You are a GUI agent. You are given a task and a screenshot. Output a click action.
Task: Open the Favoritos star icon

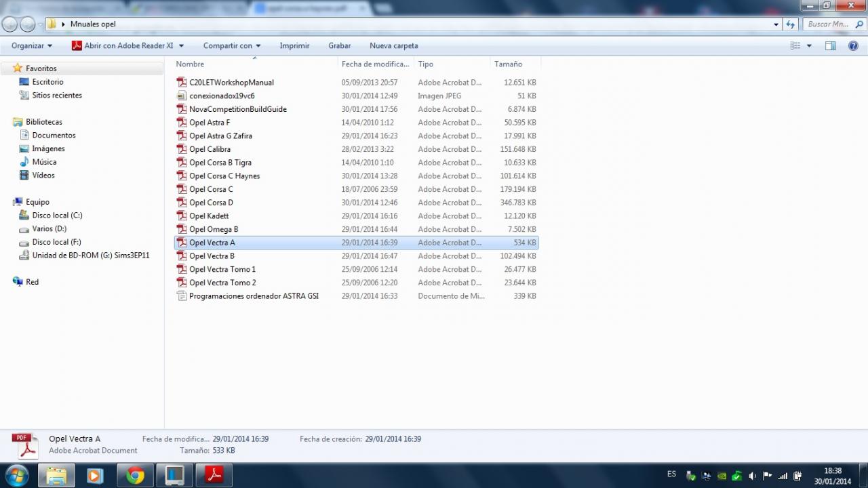point(18,68)
